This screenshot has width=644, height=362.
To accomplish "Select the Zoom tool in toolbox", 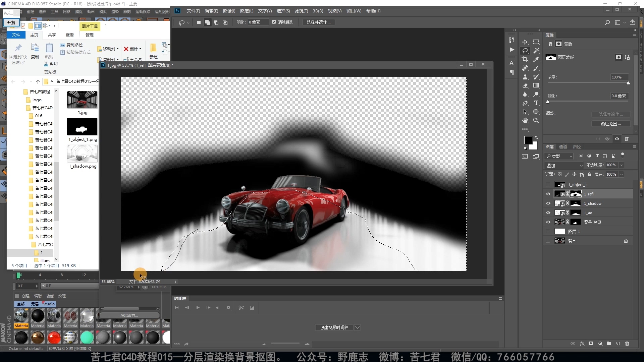I will tap(536, 121).
